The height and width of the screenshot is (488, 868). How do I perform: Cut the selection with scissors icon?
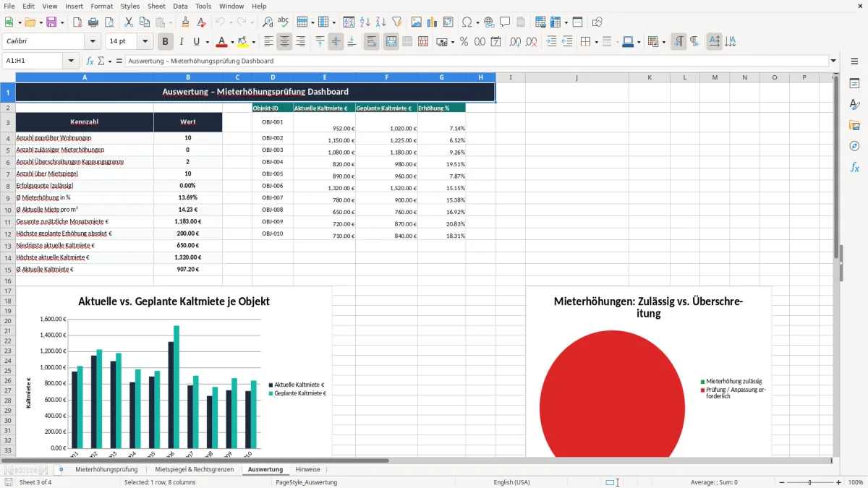pyautogui.click(x=129, y=22)
